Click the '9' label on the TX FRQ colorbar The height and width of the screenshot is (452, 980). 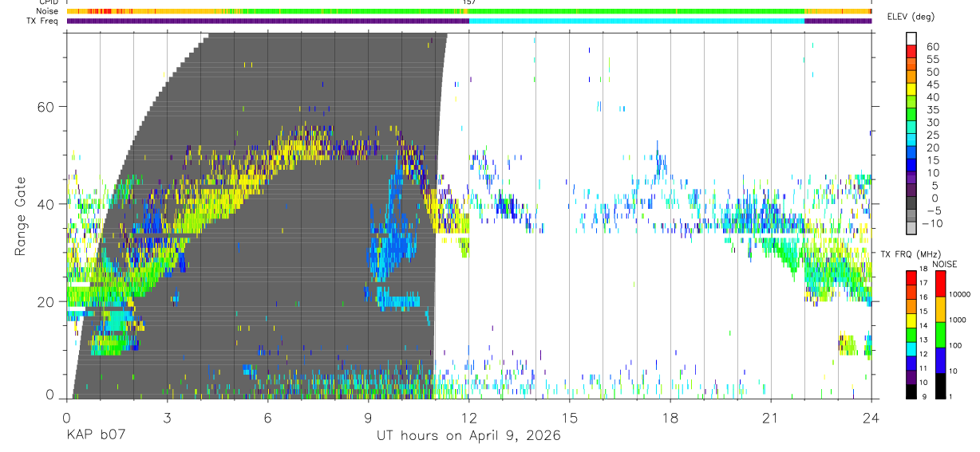click(925, 397)
